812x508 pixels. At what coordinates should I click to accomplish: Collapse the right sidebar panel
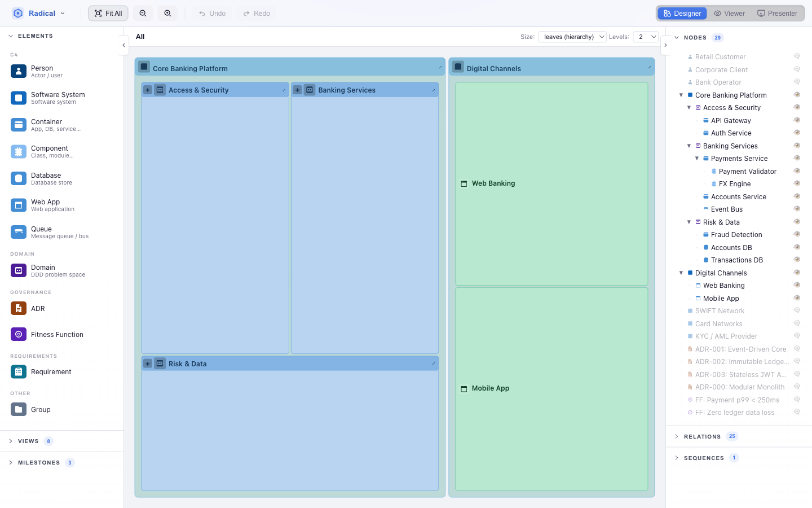pos(665,45)
